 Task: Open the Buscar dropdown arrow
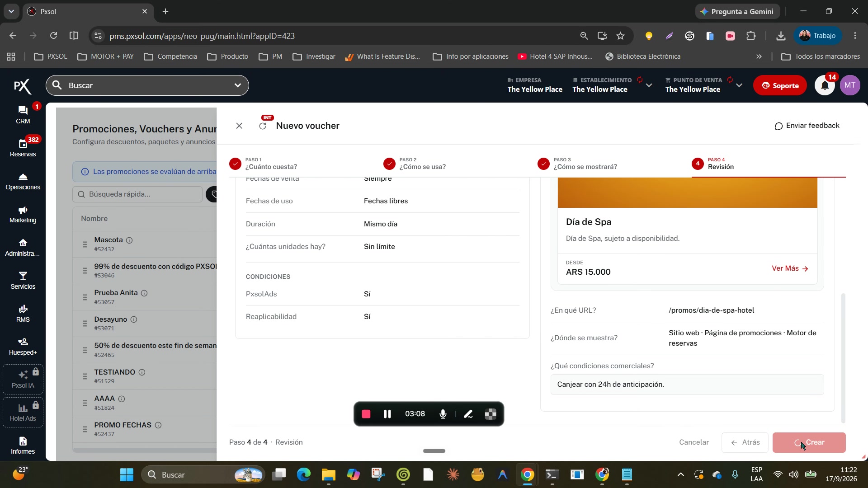(x=238, y=85)
